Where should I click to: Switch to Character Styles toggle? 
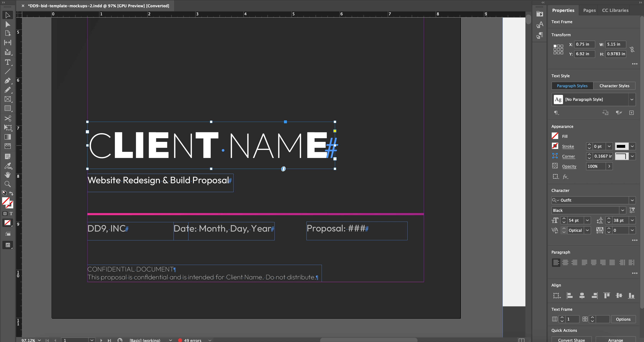click(x=614, y=86)
